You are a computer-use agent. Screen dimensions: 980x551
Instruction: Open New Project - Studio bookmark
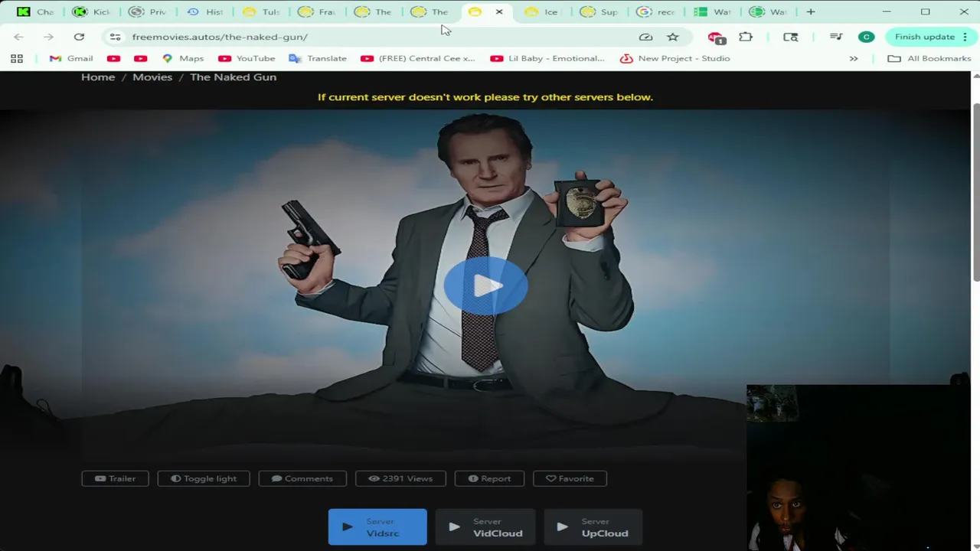[675, 58]
